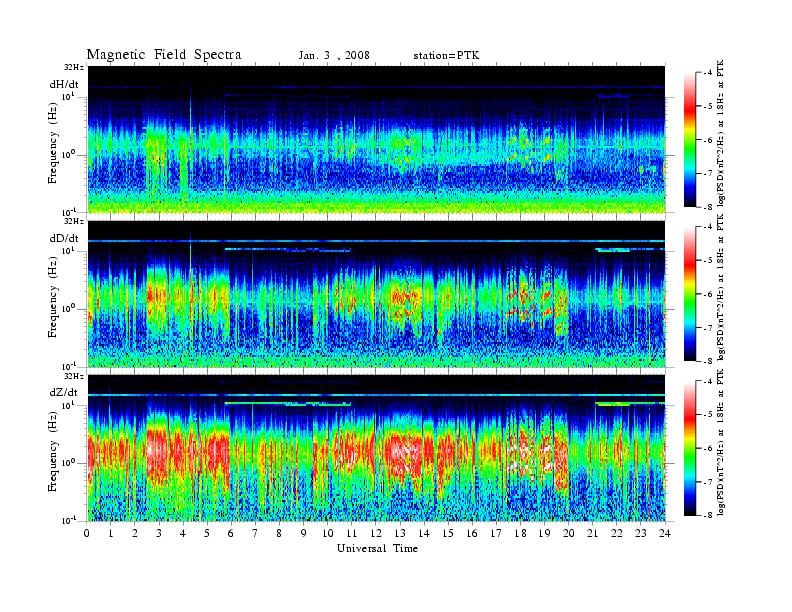Click the dH/dt spectrogram plot area
The width and height of the screenshot is (792, 612).
click(376, 139)
